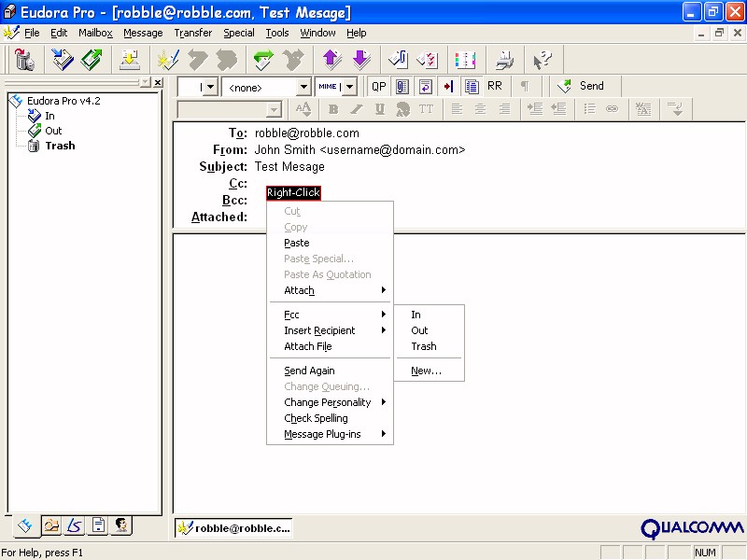747x560 pixels.
Task: Click the Align Left formatting icon
Action: tap(457, 109)
